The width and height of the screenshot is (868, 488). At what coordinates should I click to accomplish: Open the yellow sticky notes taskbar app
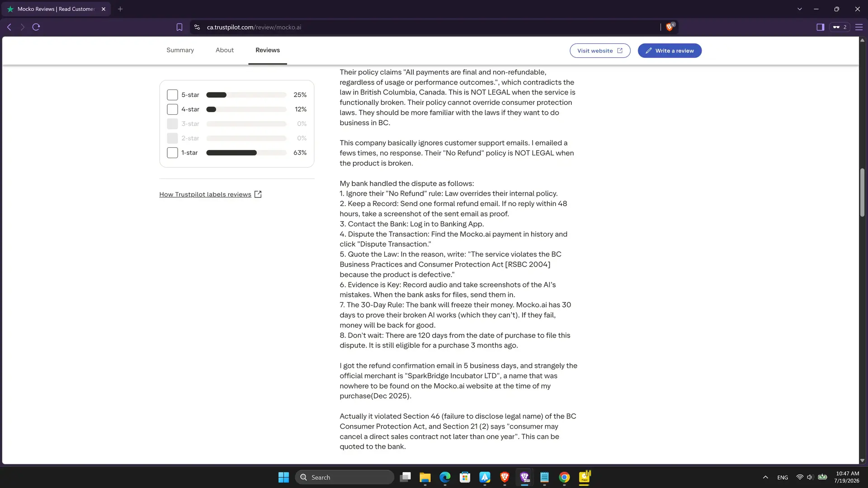point(585,477)
